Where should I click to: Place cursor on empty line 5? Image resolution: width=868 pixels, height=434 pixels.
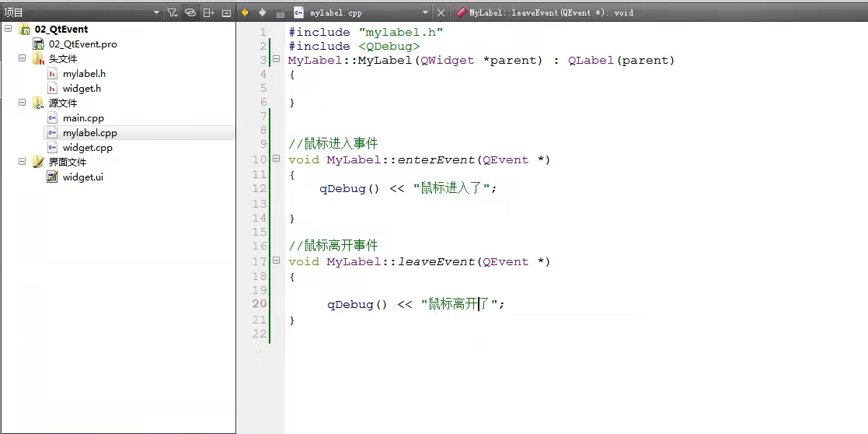(x=576, y=88)
